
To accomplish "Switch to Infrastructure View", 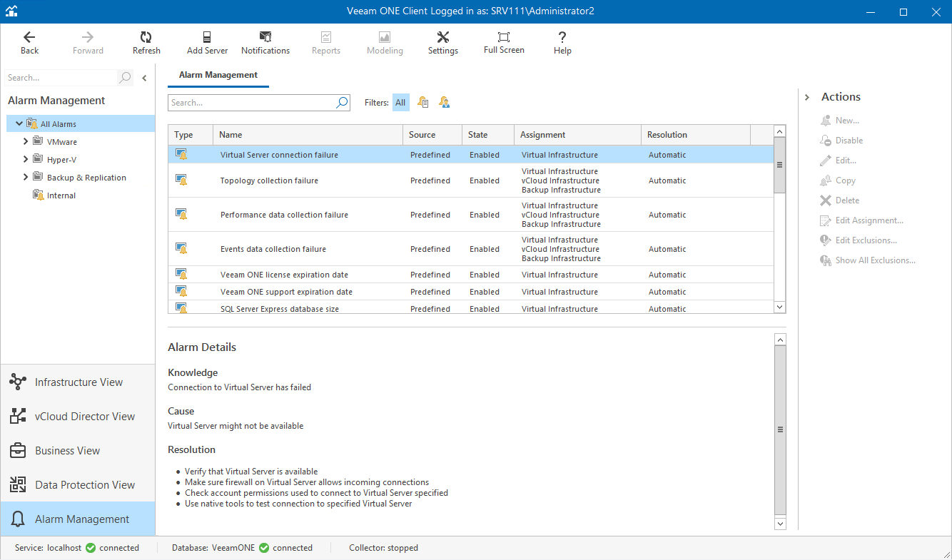I will click(78, 382).
